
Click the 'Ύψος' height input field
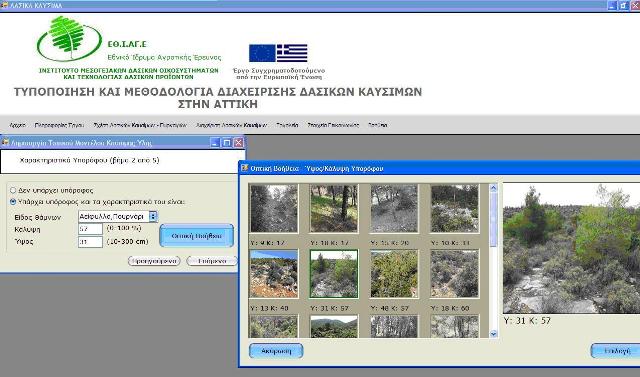coord(90,242)
